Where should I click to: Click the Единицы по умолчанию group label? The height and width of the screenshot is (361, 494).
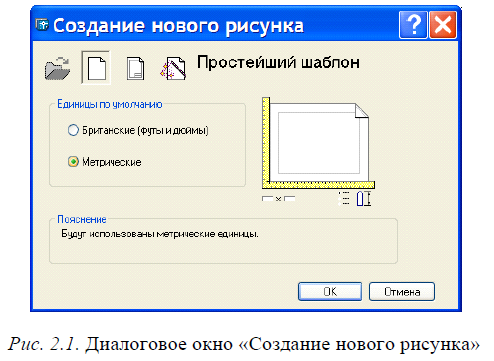(110, 104)
